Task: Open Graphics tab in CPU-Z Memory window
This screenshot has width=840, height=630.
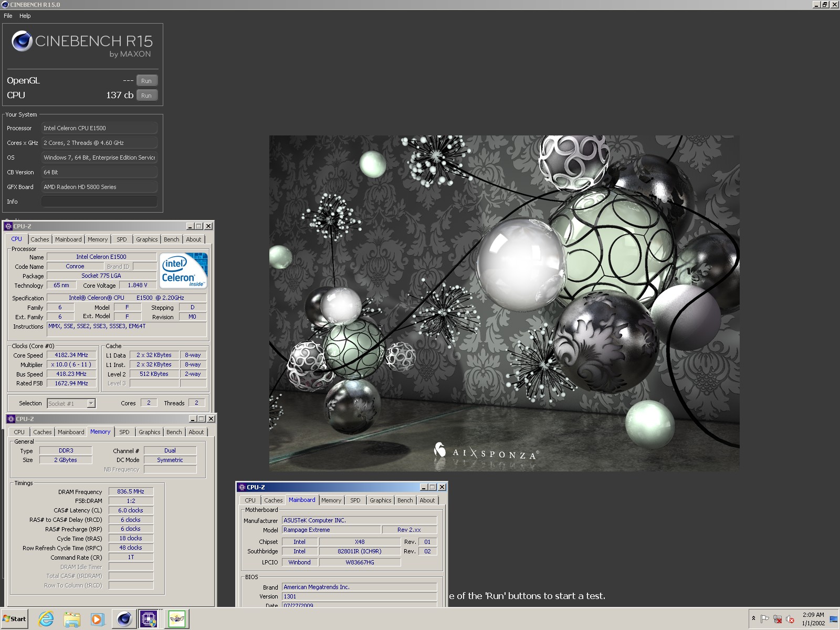Action: [150, 432]
